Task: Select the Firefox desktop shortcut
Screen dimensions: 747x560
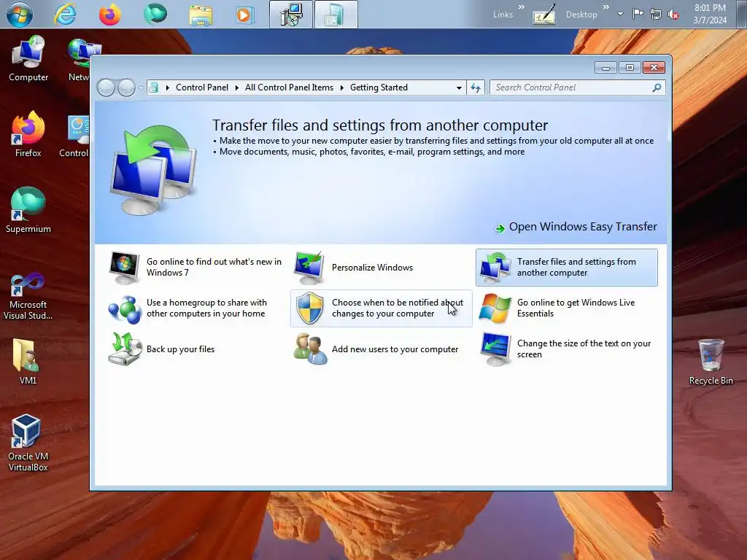Action: click(x=28, y=134)
